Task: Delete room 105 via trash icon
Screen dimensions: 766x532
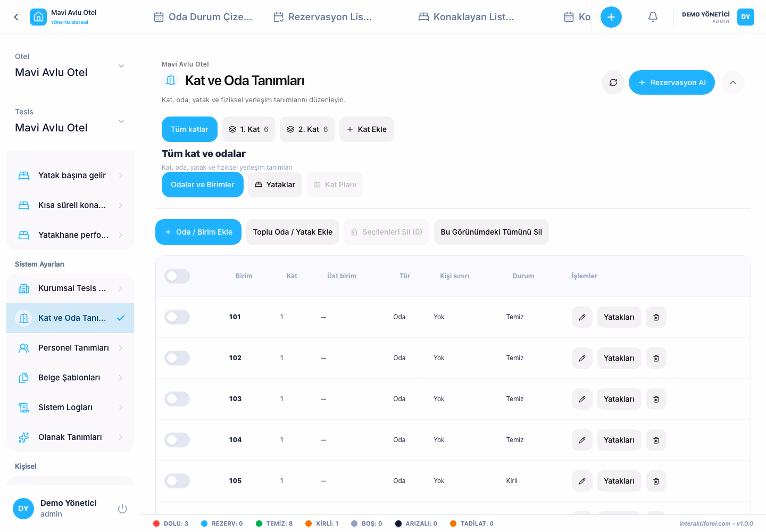Action: [656, 481]
